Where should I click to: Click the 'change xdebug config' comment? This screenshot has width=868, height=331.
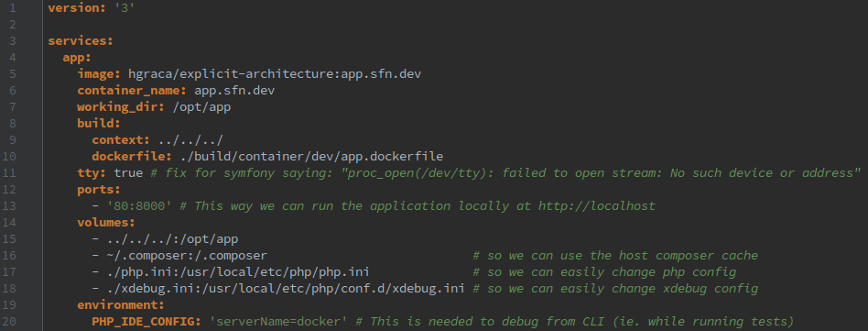pyautogui.click(x=615, y=288)
